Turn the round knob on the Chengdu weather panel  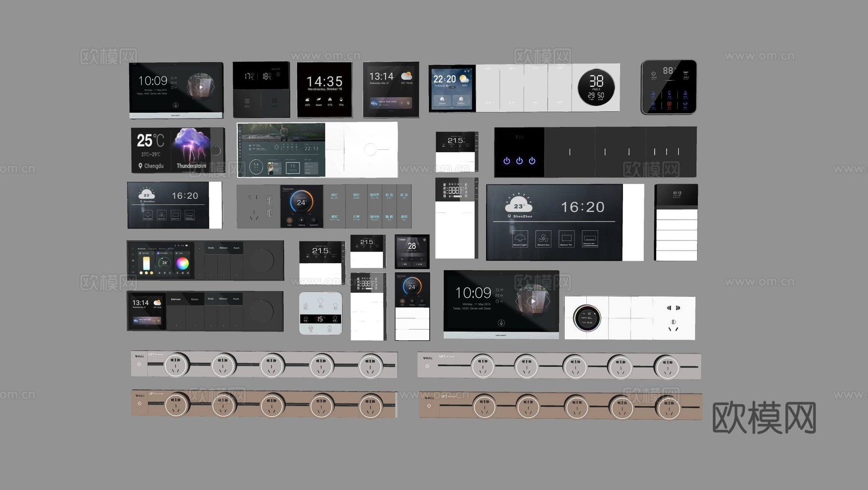click(x=216, y=150)
